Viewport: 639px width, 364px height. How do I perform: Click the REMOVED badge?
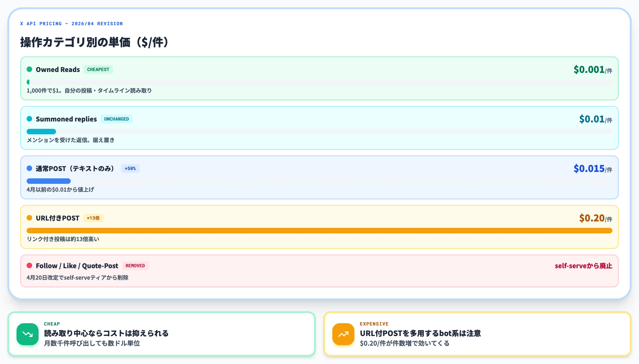(x=135, y=266)
